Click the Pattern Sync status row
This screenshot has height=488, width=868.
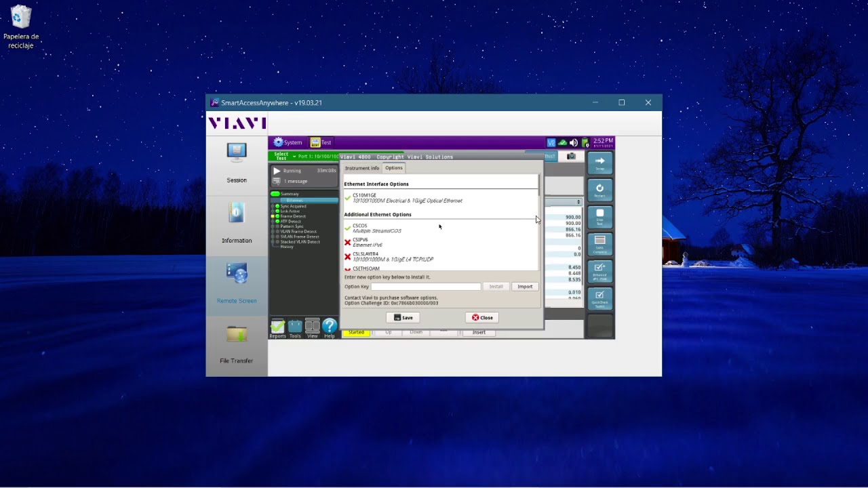[292, 226]
